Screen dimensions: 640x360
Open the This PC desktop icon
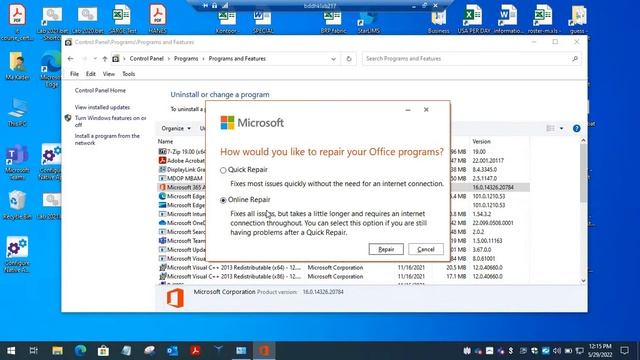click(17, 112)
